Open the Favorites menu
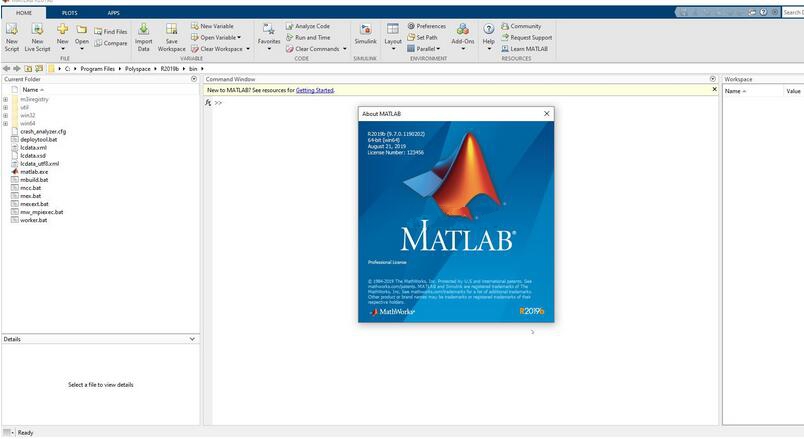 click(269, 37)
